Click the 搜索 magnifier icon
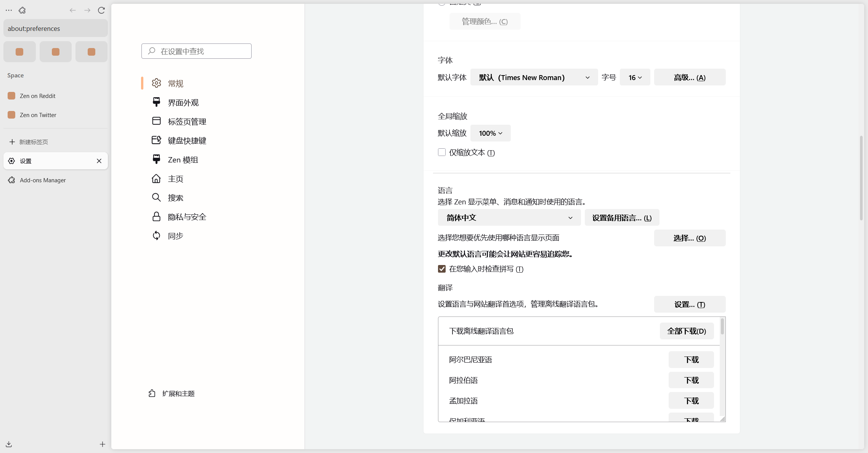This screenshot has width=868, height=453. [x=156, y=198]
